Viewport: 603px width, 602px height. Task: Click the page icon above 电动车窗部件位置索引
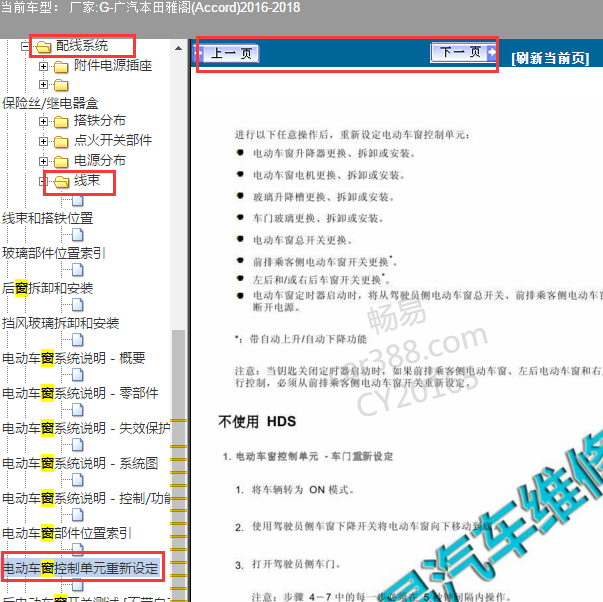tap(78, 515)
